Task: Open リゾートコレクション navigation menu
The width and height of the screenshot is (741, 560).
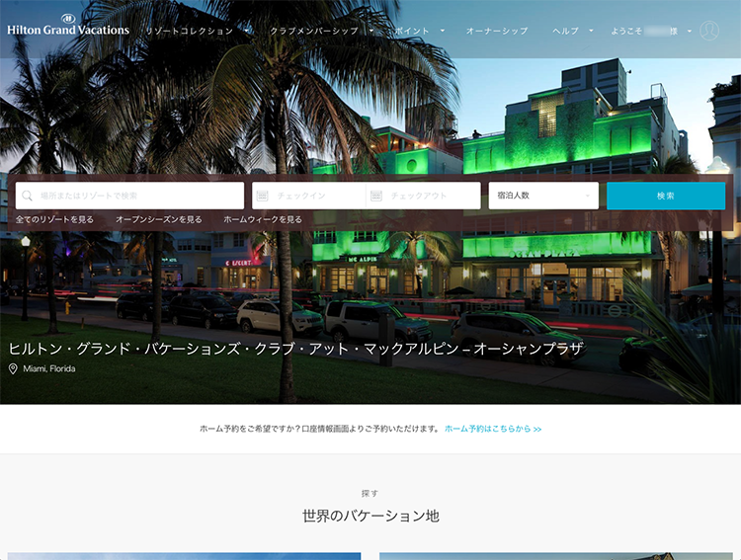Action: tap(190, 32)
